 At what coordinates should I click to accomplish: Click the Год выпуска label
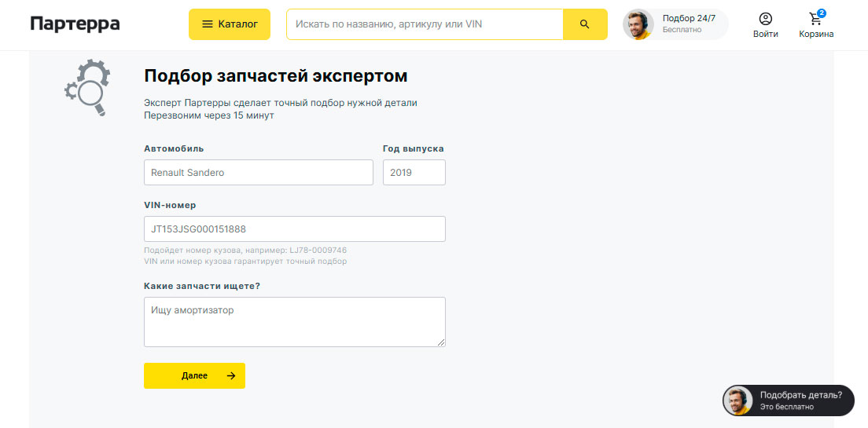click(414, 148)
